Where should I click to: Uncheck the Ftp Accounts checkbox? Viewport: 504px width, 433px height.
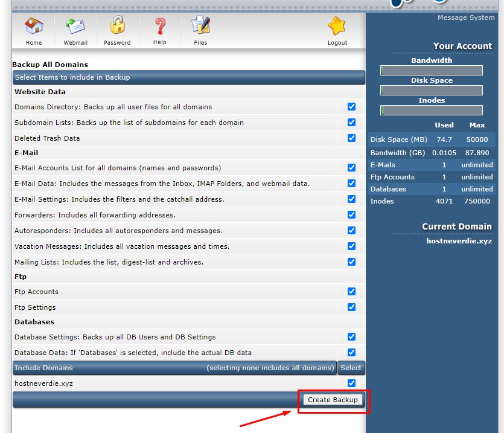click(x=351, y=292)
